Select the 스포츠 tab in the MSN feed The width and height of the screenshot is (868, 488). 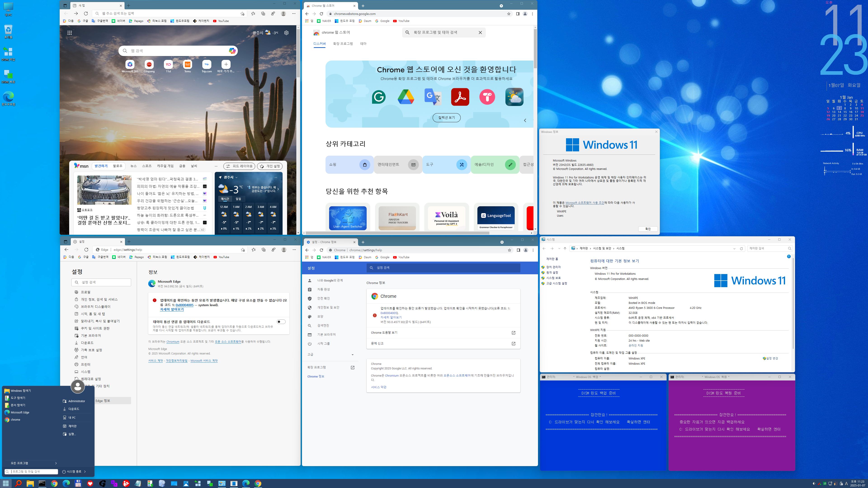pos(146,166)
